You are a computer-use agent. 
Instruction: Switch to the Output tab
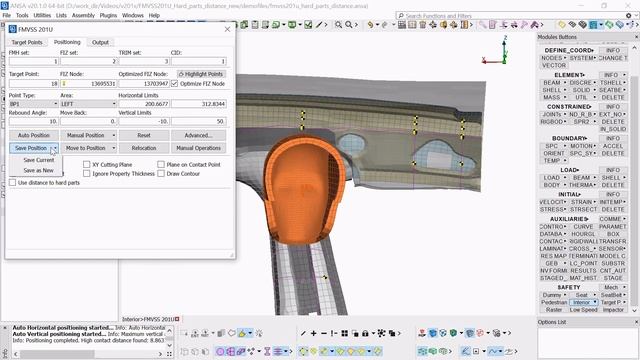[x=100, y=42]
